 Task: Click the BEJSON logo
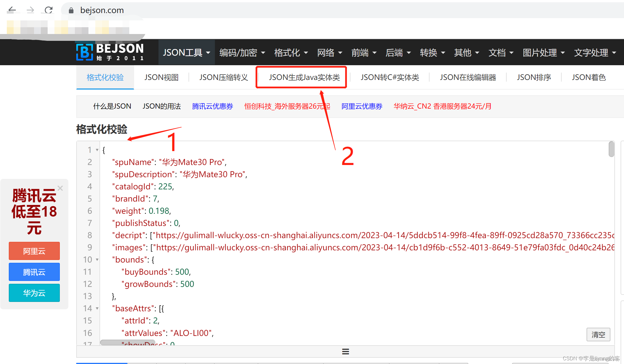coord(110,52)
